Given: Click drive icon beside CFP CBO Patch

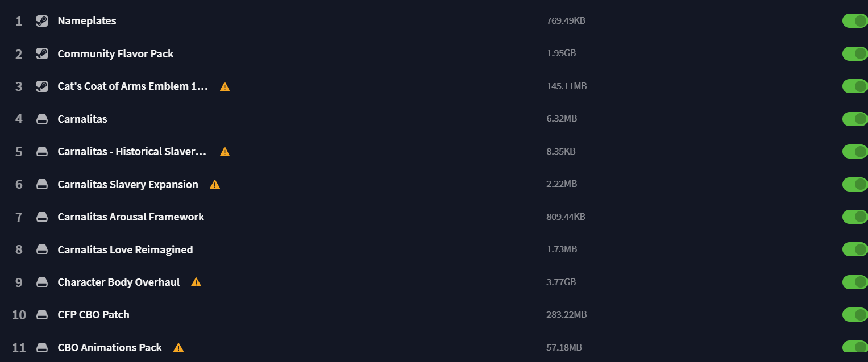Looking at the screenshot, I should [41, 315].
